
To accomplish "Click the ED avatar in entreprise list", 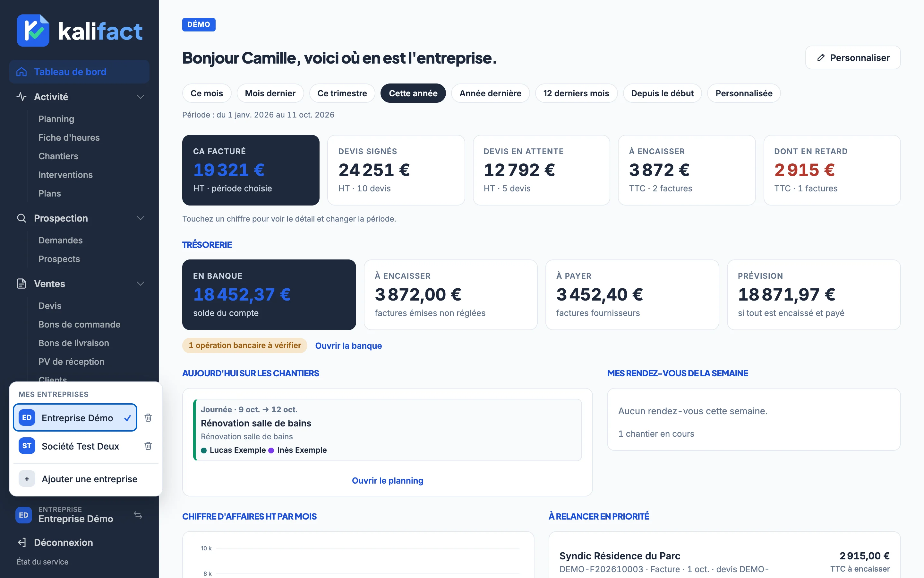I will point(27,417).
